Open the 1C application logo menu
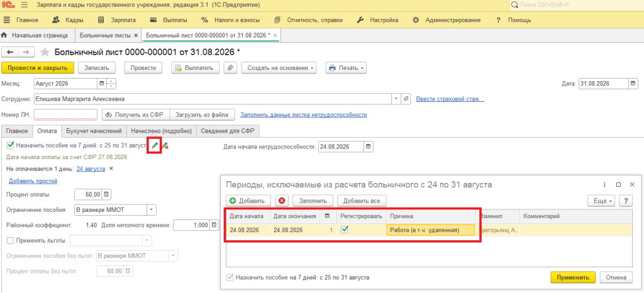This screenshot has width=644, height=293. point(8,6)
